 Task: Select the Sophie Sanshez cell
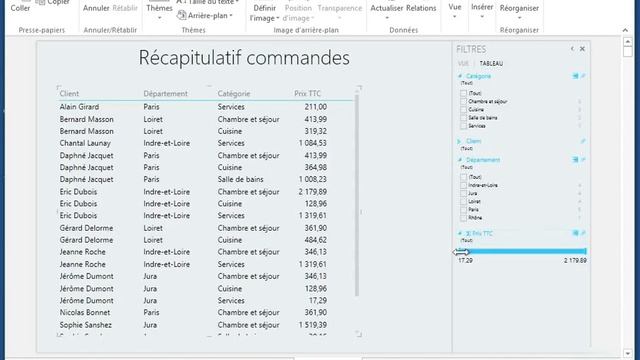[x=85, y=325]
